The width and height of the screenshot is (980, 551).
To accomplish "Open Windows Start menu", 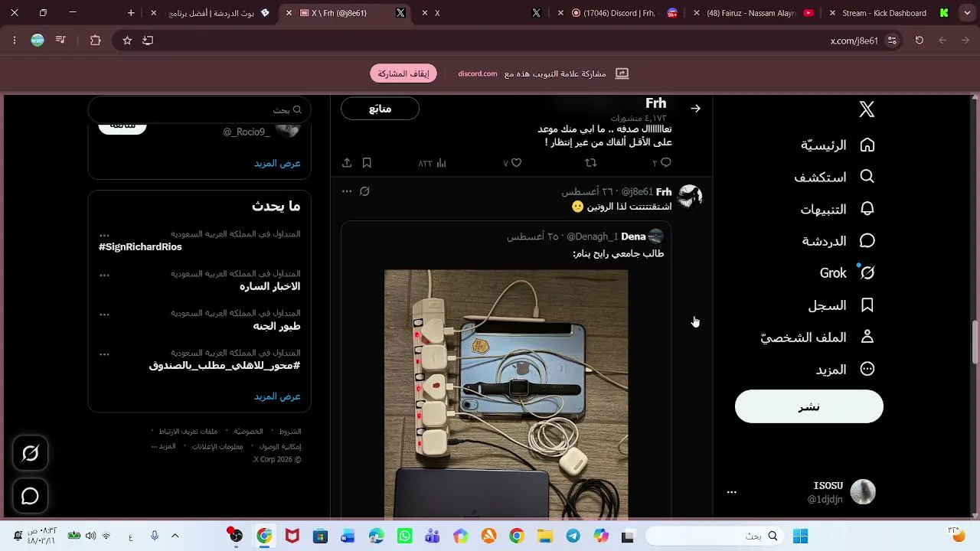I will (800, 536).
